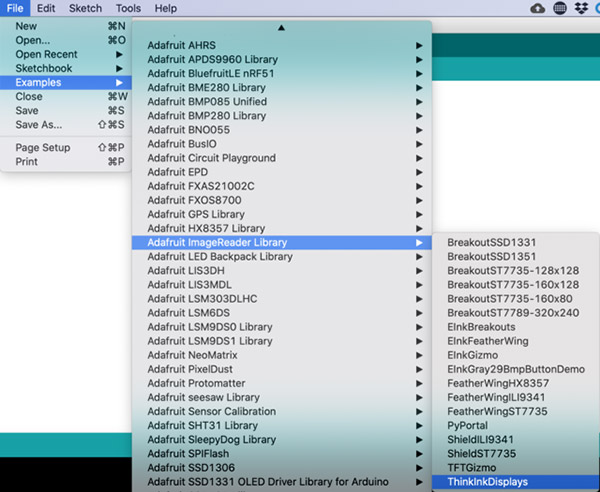Screen dimensions: 600x492
Task: Open the Adafruit LSM6DS submenu
Action: [x=282, y=313]
